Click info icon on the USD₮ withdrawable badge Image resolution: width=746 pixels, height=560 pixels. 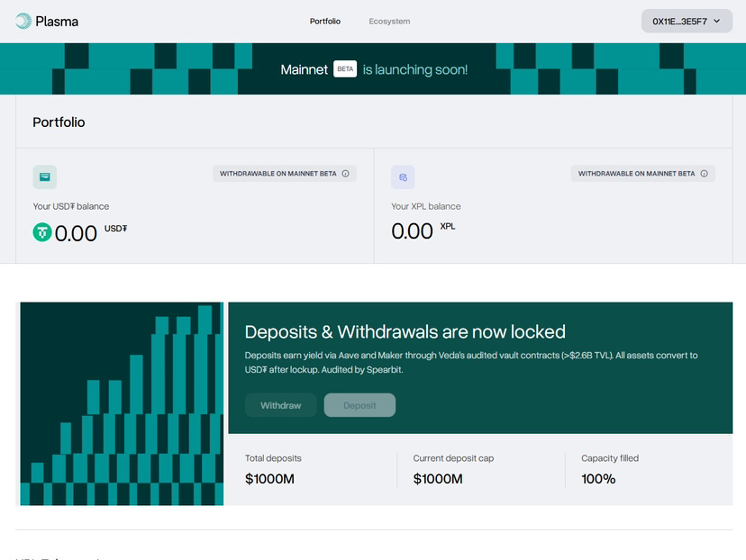tap(346, 174)
